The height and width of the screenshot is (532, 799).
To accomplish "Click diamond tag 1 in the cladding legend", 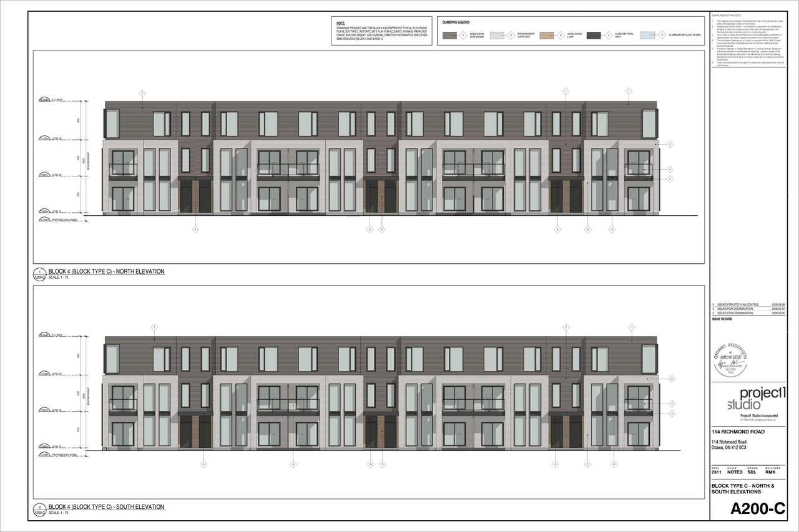I will point(463,36).
